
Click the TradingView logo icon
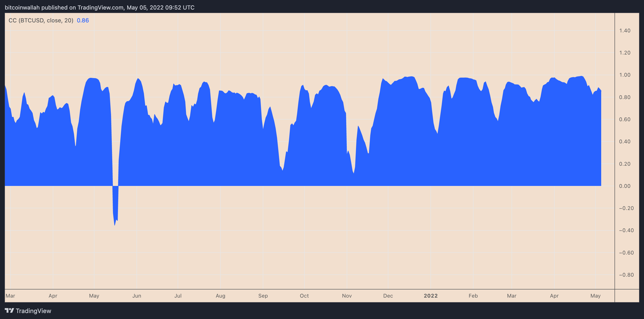pos(9,310)
